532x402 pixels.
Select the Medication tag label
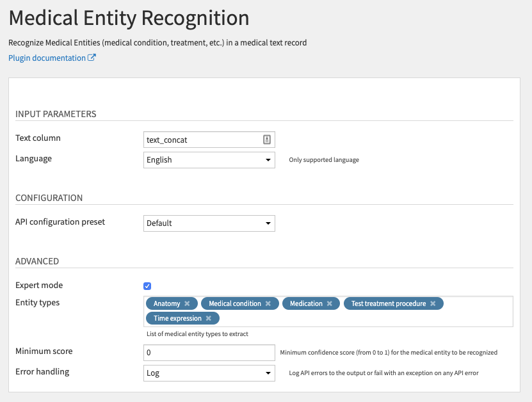point(306,303)
